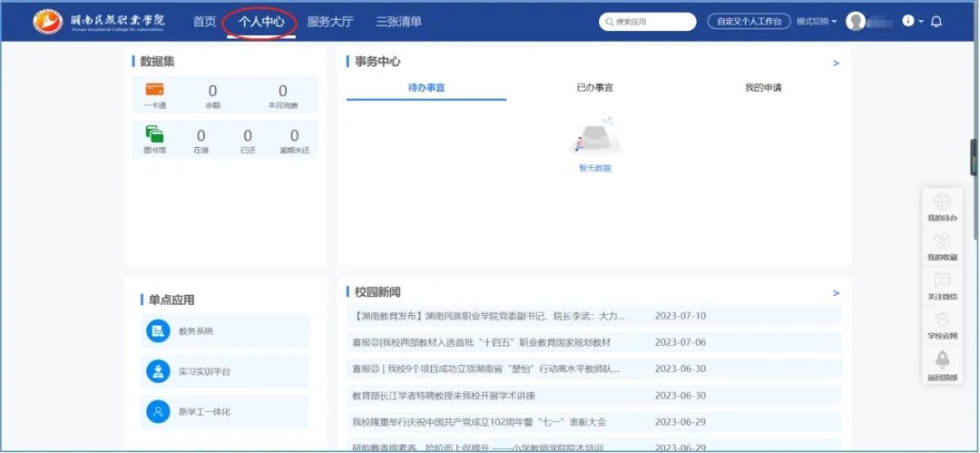Click the 关注微信 sidebar icon
The height and width of the screenshot is (453, 980).
[942, 281]
